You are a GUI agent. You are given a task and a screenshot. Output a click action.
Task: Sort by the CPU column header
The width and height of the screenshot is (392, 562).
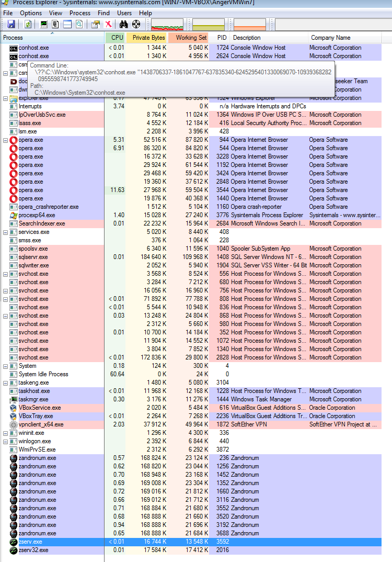[117, 38]
